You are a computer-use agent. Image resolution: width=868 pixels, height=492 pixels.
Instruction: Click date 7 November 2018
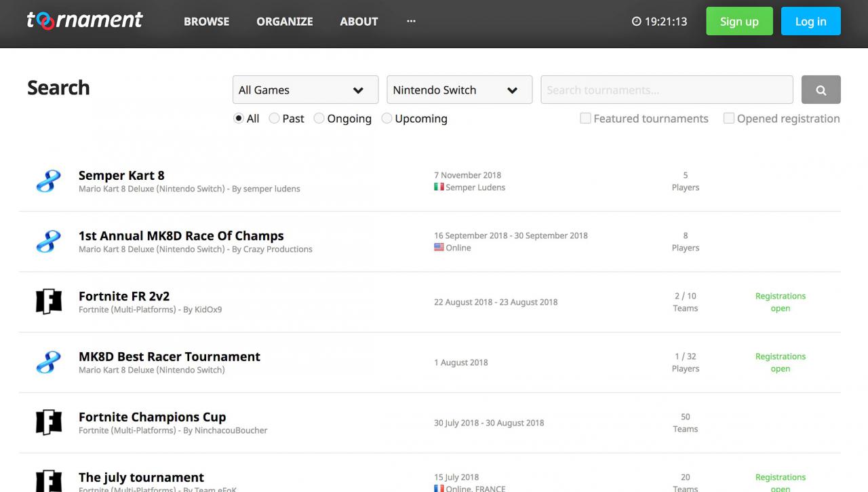point(468,175)
